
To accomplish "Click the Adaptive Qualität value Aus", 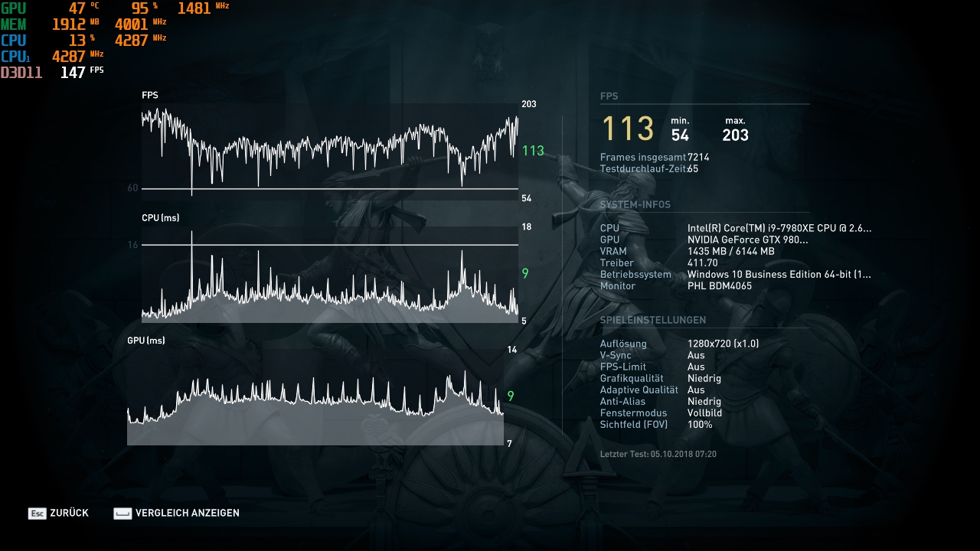I will coord(696,390).
